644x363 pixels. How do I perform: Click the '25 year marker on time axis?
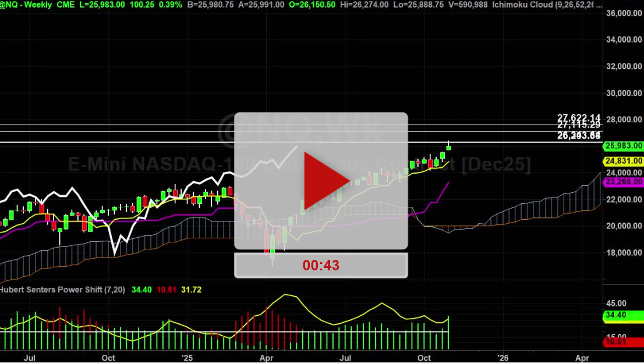tap(187, 358)
